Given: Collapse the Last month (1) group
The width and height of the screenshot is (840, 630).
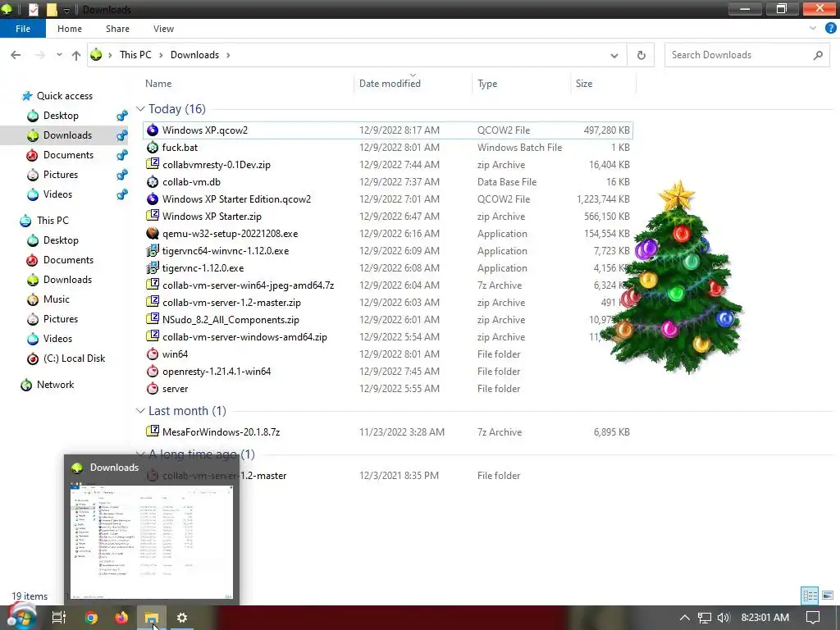Looking at the screenshot, I should click(x=140, y=411).
